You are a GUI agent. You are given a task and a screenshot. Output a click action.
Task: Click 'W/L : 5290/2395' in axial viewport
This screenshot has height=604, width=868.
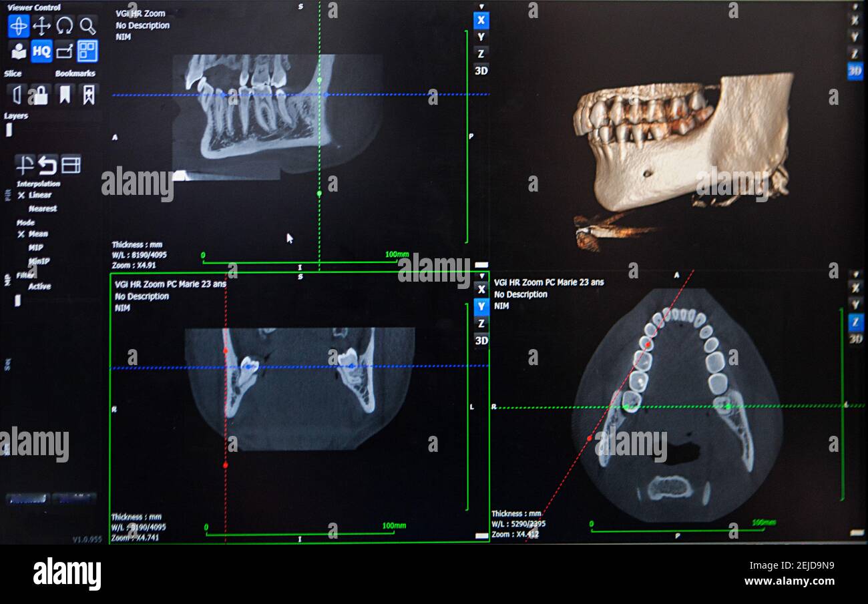click(519, 524)
